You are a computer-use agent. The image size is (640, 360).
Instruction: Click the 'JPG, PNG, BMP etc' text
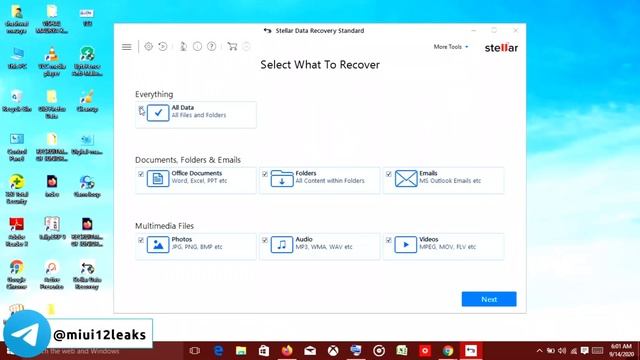(x=197, y=247)
